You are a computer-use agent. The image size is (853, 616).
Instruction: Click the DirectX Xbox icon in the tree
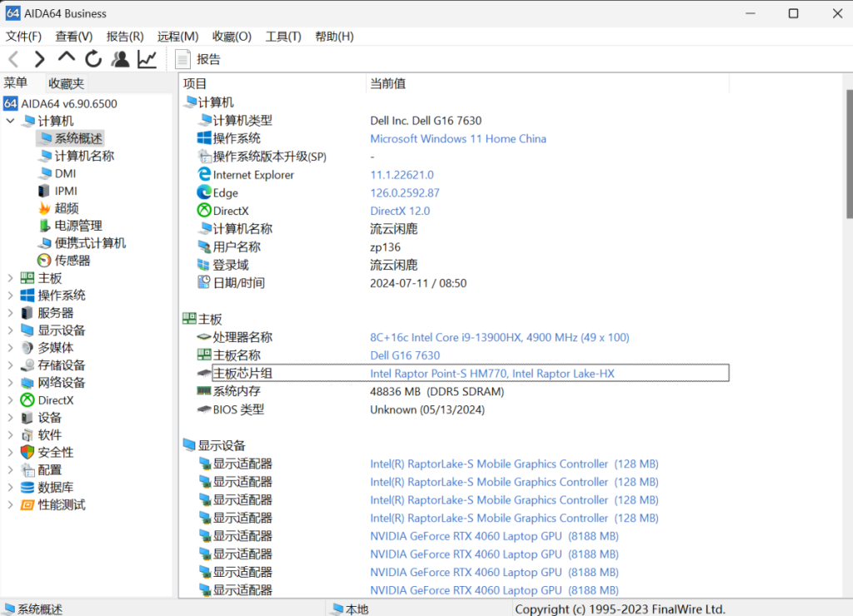tap(27, 400)
